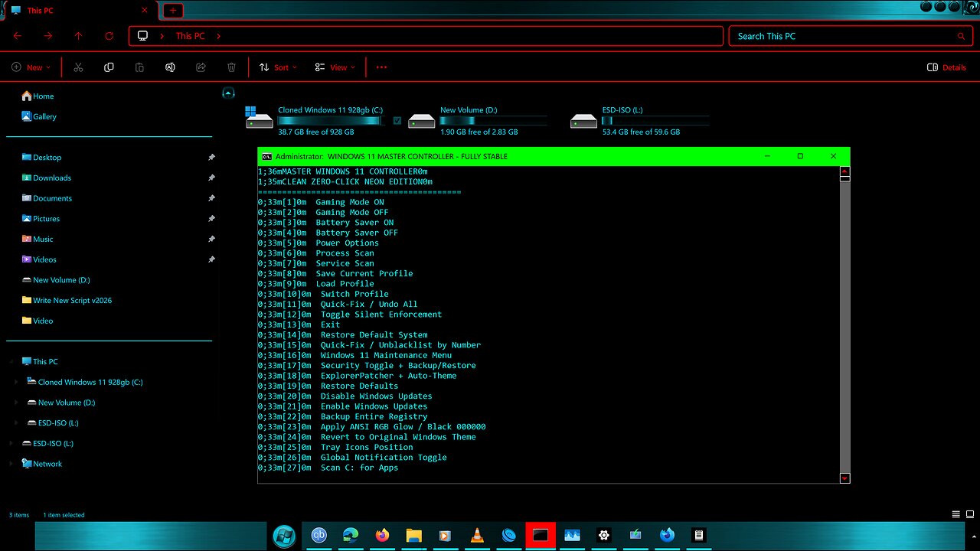The width and height of the screenshot is (980, 551).
Task: Open Write New Script v2026 folder
Action: (67, 300)
